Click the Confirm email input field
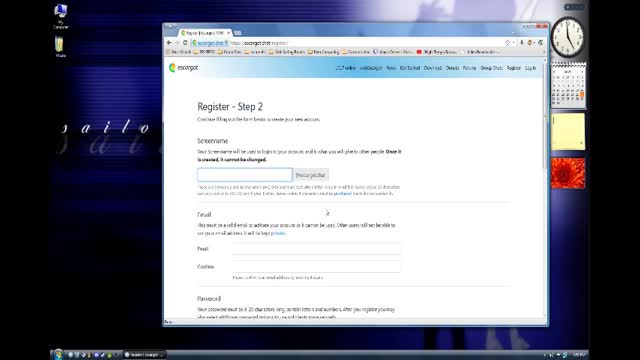 (316, 267)
